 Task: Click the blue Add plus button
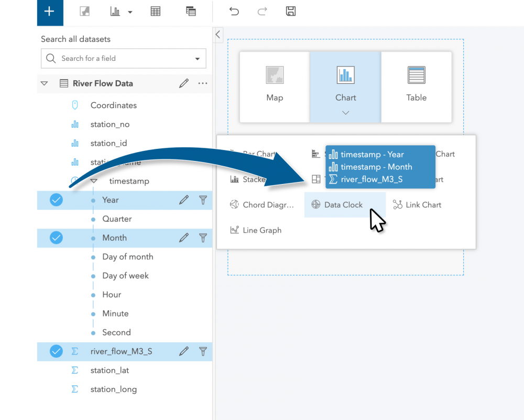click(50, 13)
